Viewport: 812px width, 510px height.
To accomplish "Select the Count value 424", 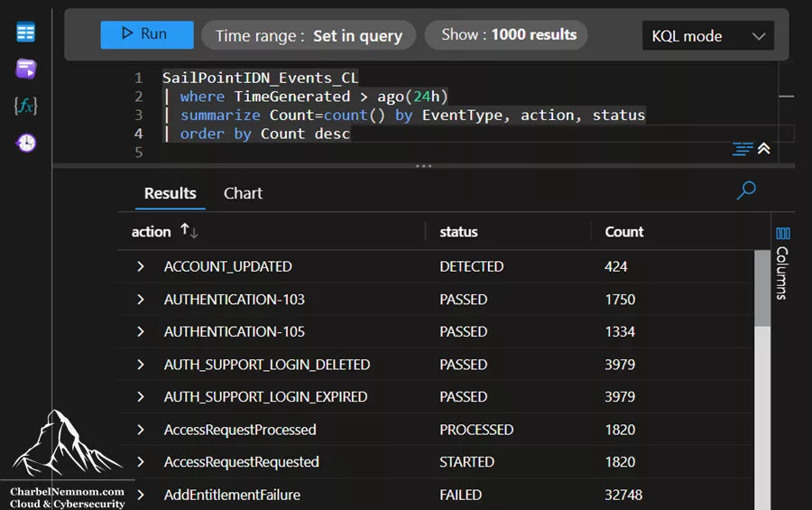I will pyautogui.click(x=615, y=266).
